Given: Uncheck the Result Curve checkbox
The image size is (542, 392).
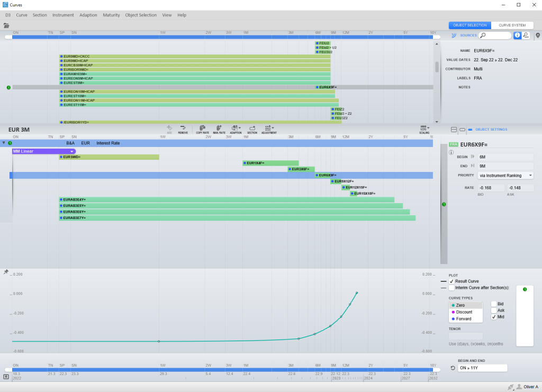Looking at the screenshot, I should click(451, 281).
